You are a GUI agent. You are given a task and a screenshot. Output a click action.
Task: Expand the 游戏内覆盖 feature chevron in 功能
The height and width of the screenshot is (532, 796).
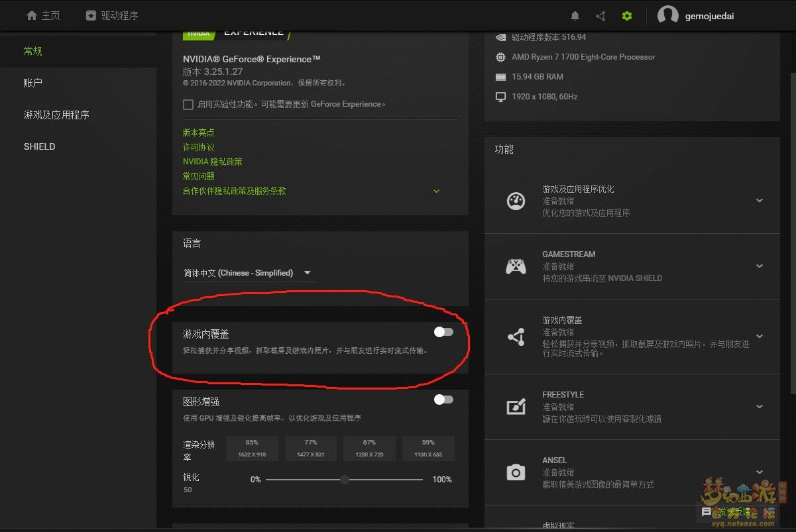point(760,336)
